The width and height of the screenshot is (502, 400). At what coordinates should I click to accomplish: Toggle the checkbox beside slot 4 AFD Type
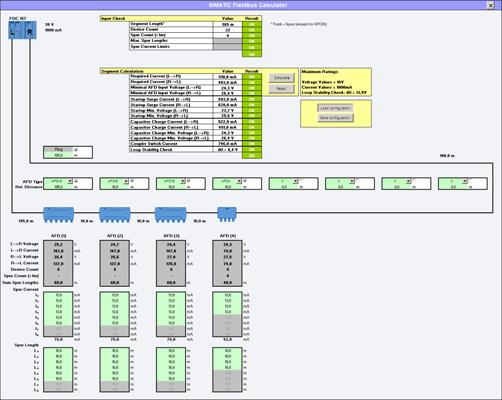point(245,181)
